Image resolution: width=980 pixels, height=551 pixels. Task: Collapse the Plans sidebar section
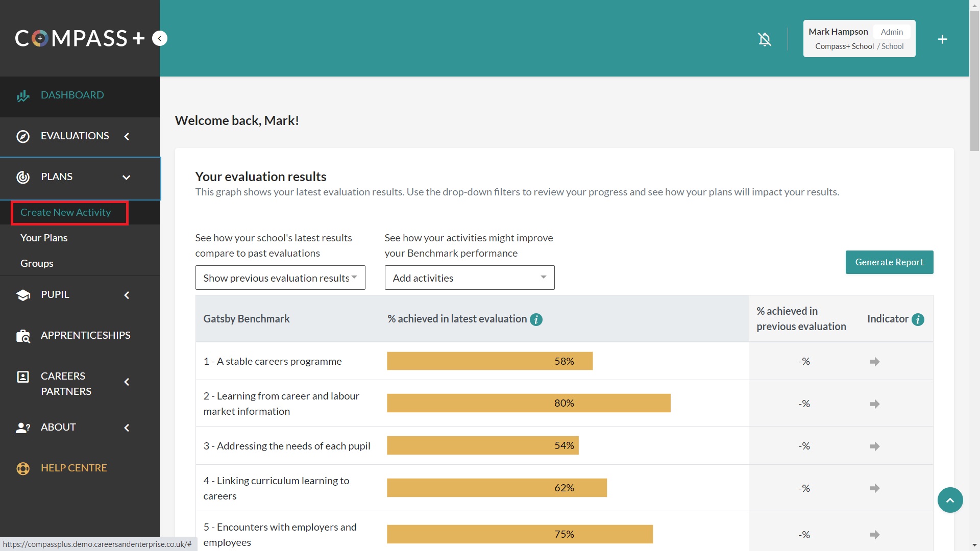(126, 177)
